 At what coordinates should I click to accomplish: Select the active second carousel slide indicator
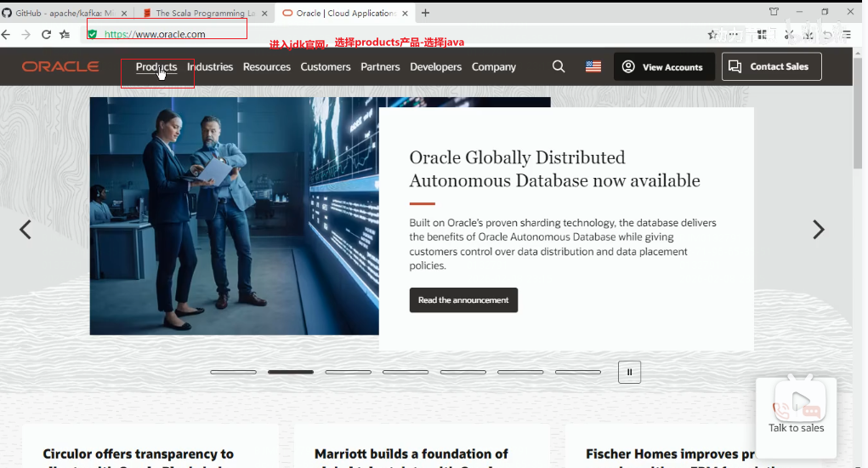(x=291, y=372)
